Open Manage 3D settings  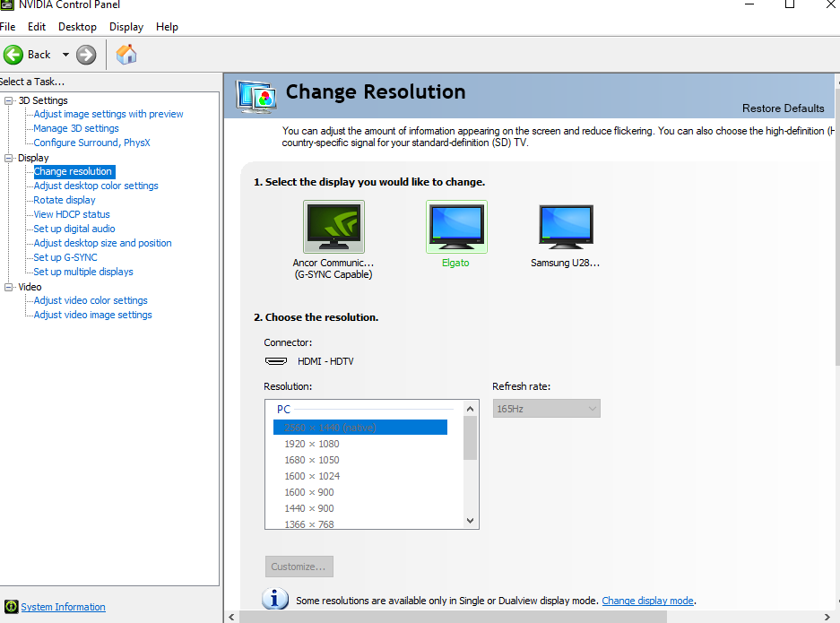[76, 128]
